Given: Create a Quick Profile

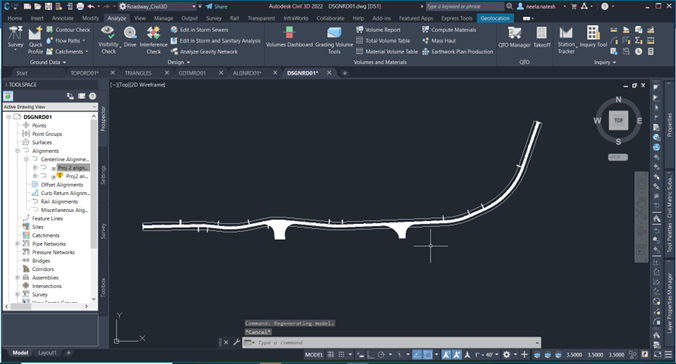Looking at the screenshot, I should coord(35,40).
